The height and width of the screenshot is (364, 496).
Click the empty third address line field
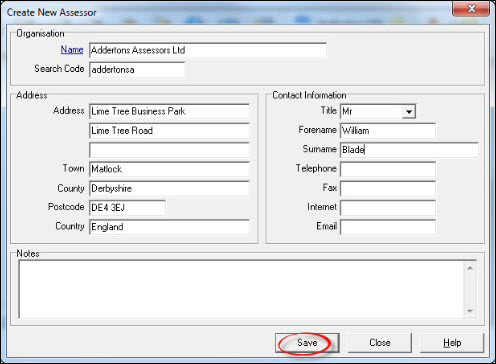pyautogui.click(x=169, y=150)
